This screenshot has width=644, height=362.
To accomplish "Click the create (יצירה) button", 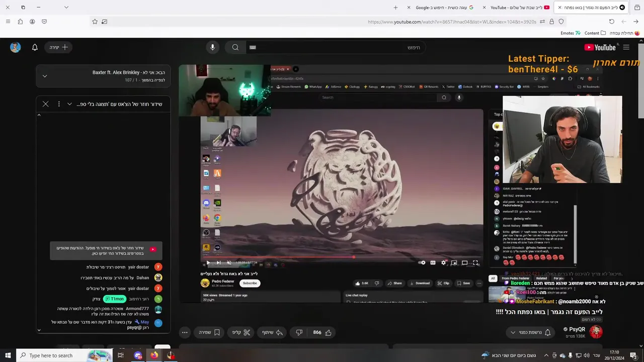I will tap(58, 47).
